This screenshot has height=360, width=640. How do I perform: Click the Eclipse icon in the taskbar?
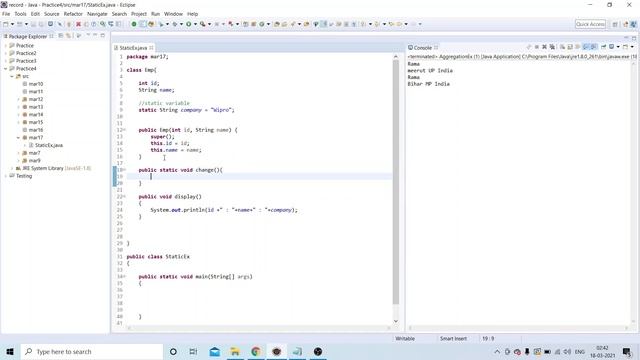276,351
